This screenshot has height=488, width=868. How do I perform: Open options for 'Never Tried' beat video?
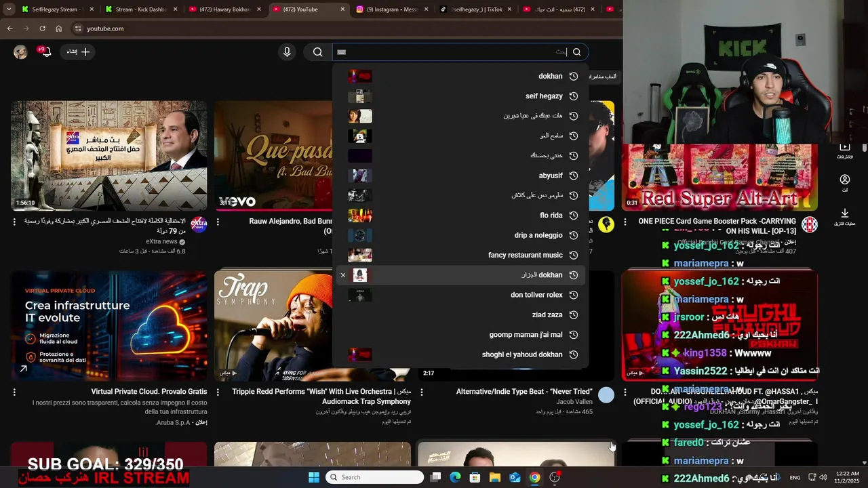(x=421, y=392)
